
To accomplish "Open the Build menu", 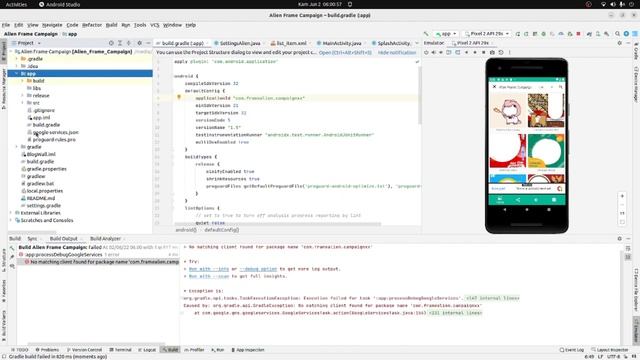I will 111,25.
